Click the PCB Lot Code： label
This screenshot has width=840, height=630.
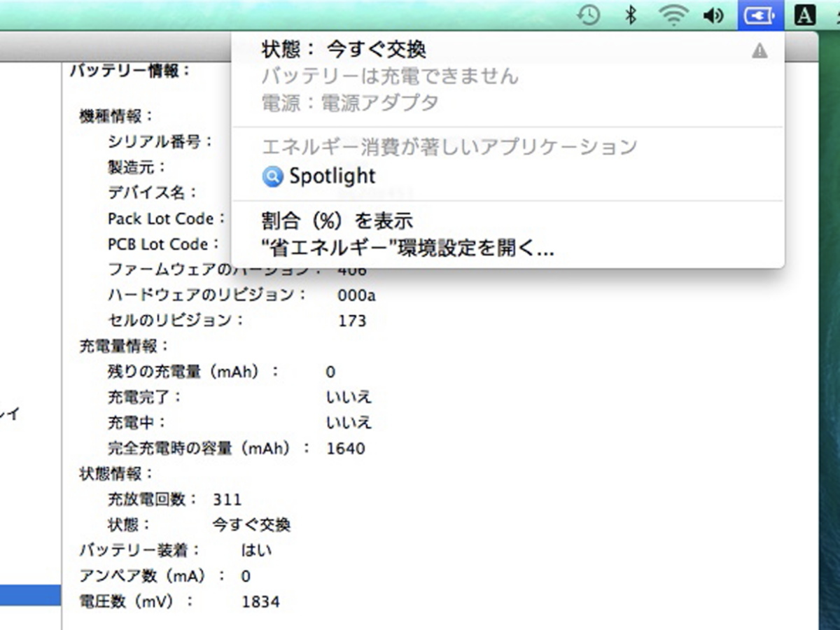163,244
